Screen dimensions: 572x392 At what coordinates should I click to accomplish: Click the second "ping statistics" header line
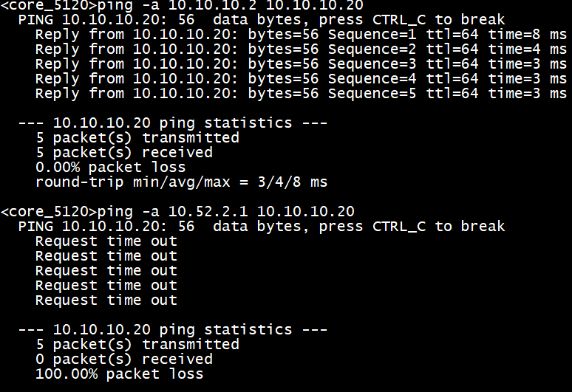pos(172,330)
